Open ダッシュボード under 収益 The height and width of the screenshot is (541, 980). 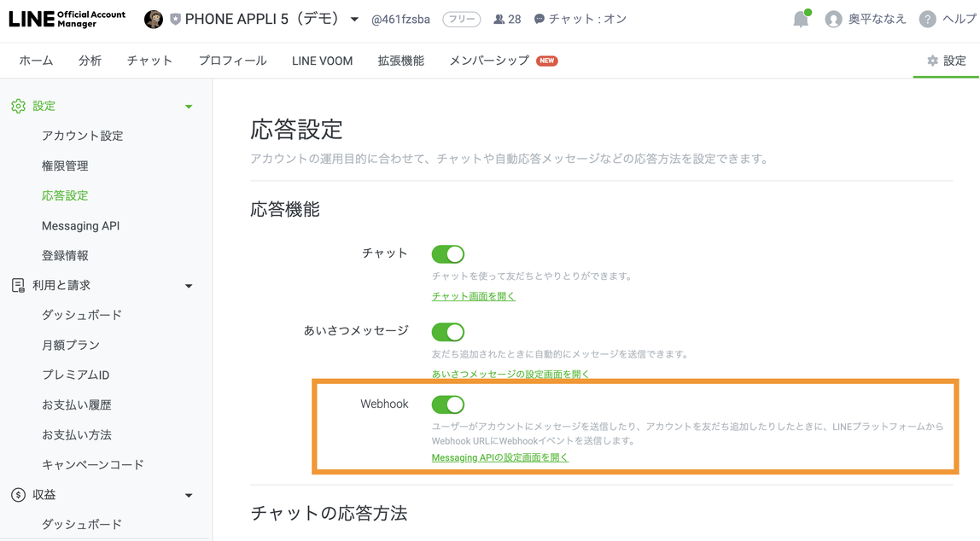[82, 524]
